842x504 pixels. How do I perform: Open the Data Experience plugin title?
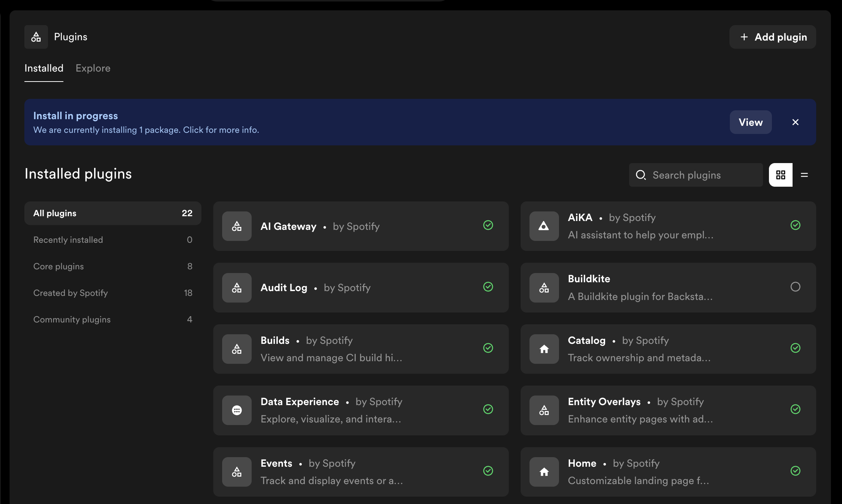coord(300,401)
